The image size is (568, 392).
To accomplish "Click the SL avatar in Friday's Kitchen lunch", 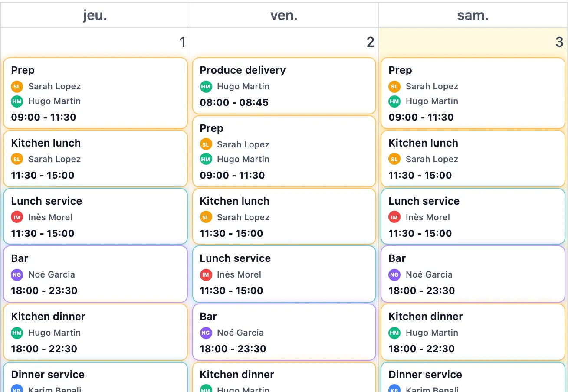I will click(206, 217).
